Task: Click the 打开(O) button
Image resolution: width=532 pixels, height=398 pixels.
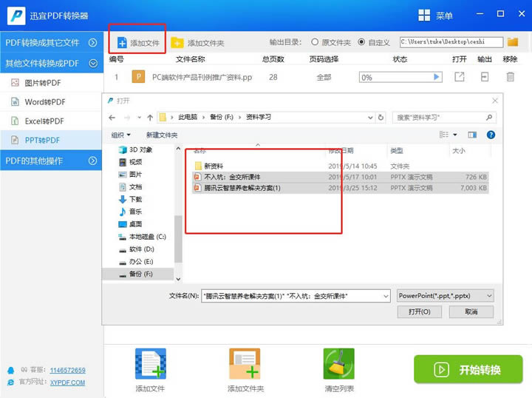Action: point(420,311)
